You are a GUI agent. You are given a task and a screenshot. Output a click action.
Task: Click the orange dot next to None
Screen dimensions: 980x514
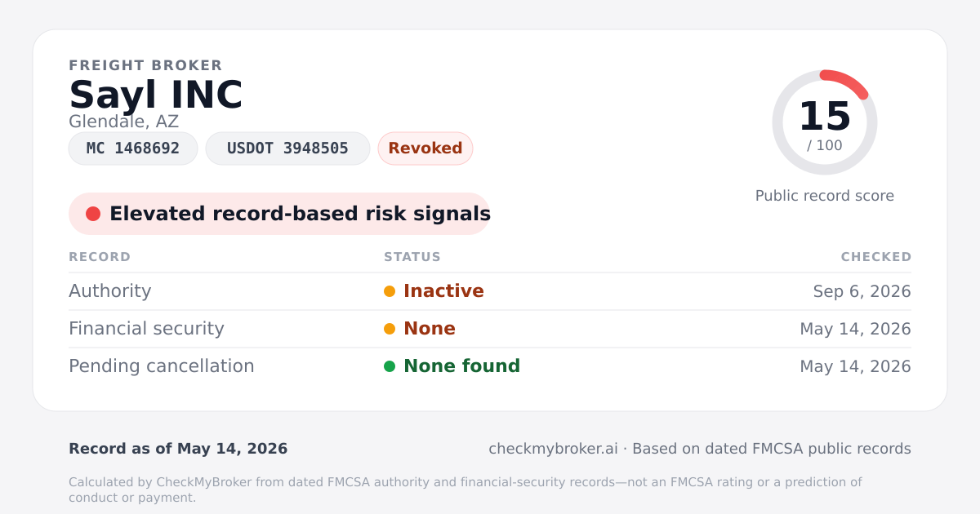(x=390, y=329)
